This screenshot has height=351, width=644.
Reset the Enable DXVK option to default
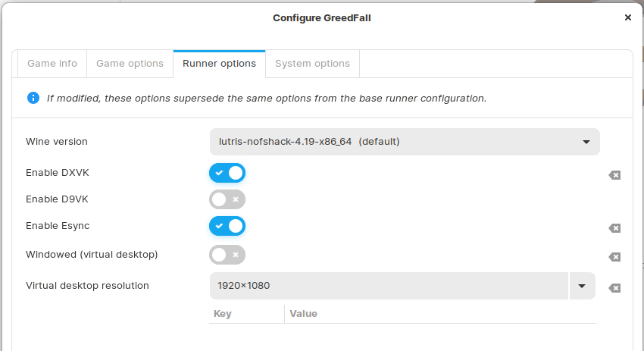[x=614, y=175]
